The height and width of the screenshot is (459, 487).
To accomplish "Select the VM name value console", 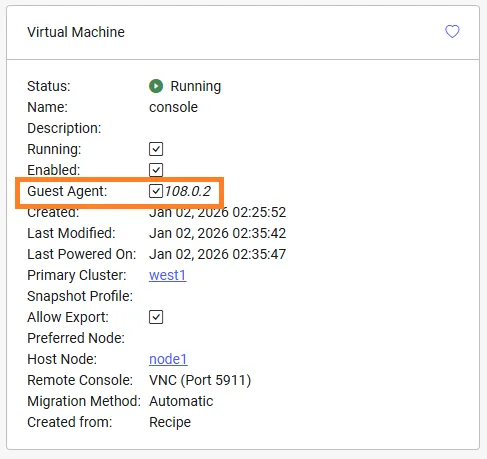I will point(173,107).
